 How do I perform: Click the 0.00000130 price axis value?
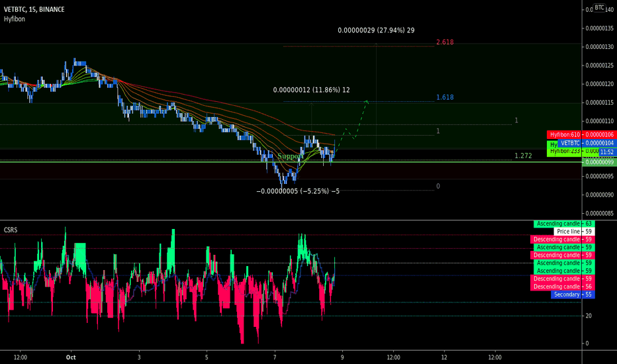click(x=599, y=47)
